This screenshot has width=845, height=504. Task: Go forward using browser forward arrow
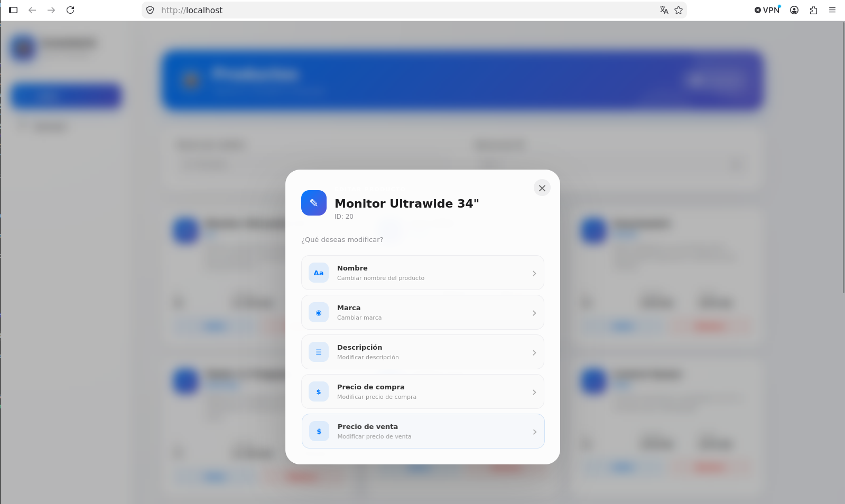pos(51,10)
